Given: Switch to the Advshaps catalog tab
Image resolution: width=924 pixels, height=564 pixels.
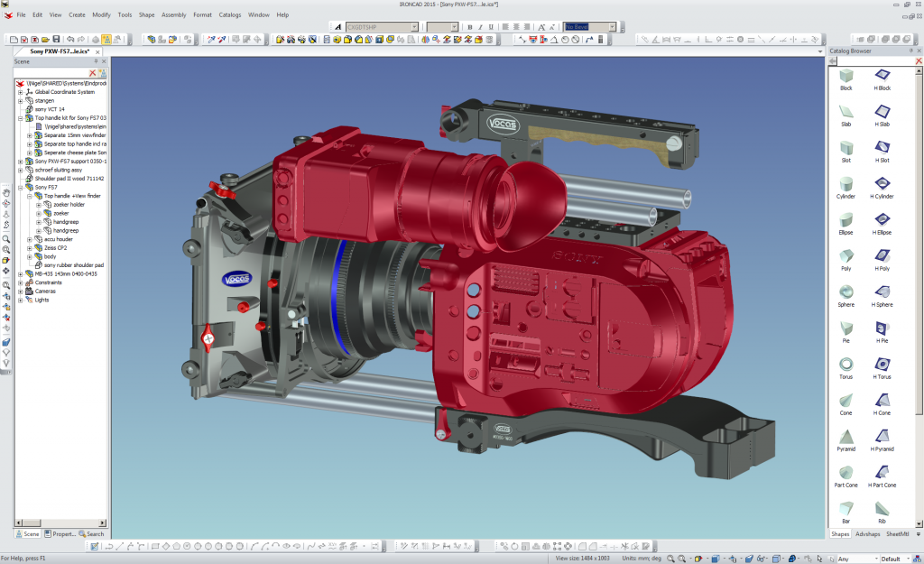Looking at the screenshot, I should click(x=868, y=534).
